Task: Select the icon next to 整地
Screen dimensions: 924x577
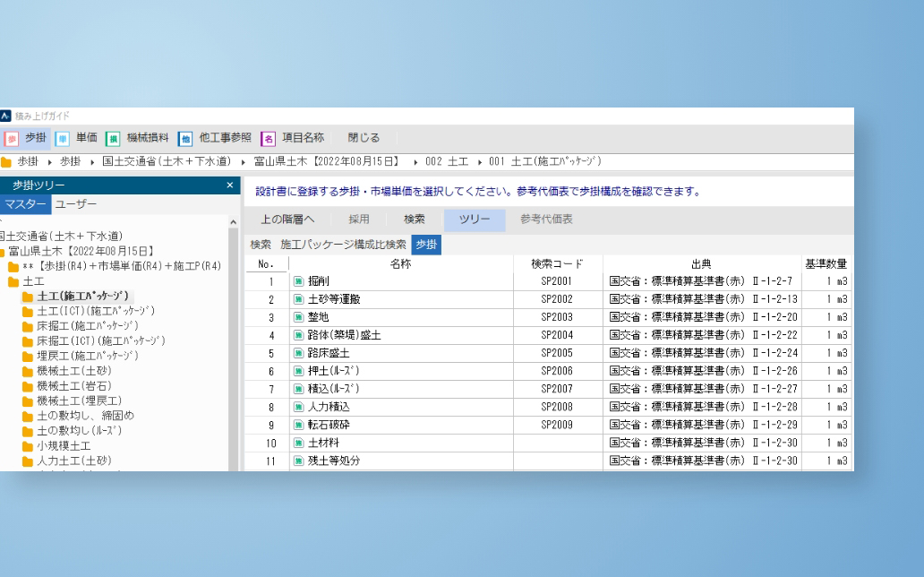Action: (x=299, y=317)
